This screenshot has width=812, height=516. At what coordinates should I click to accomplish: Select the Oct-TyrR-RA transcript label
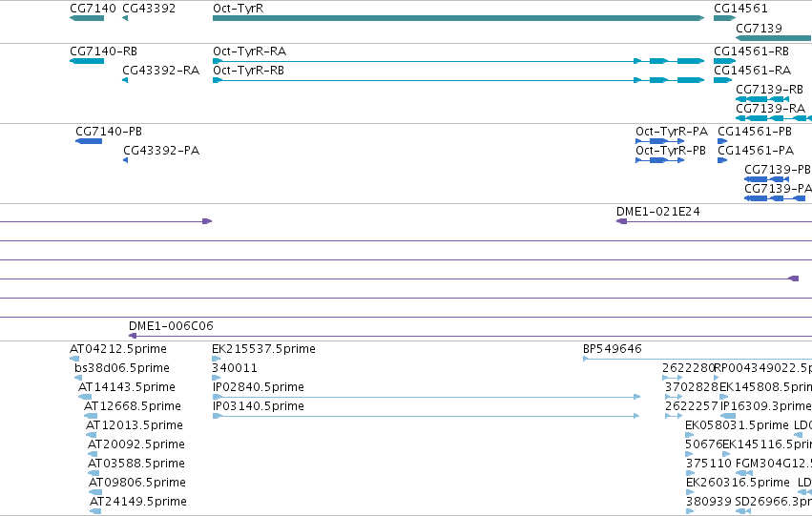249,52
